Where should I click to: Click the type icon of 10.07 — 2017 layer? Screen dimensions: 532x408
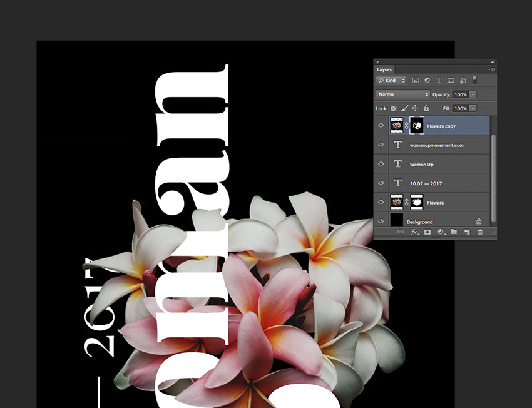pos(397,183)
